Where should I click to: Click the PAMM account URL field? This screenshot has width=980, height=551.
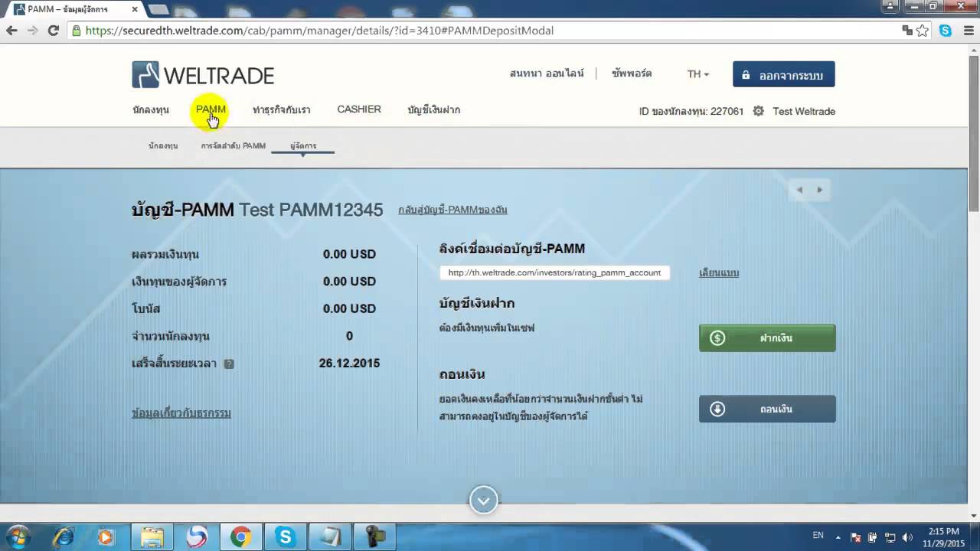point(554,272)
